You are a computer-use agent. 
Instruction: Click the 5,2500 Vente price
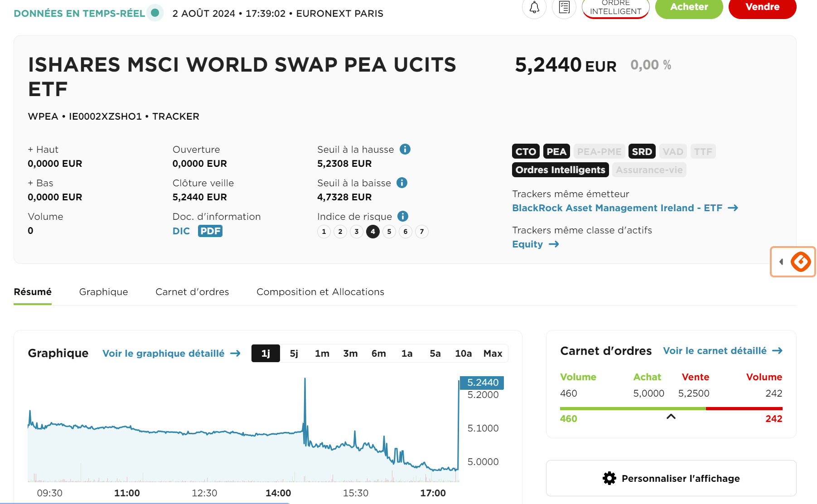694,393
